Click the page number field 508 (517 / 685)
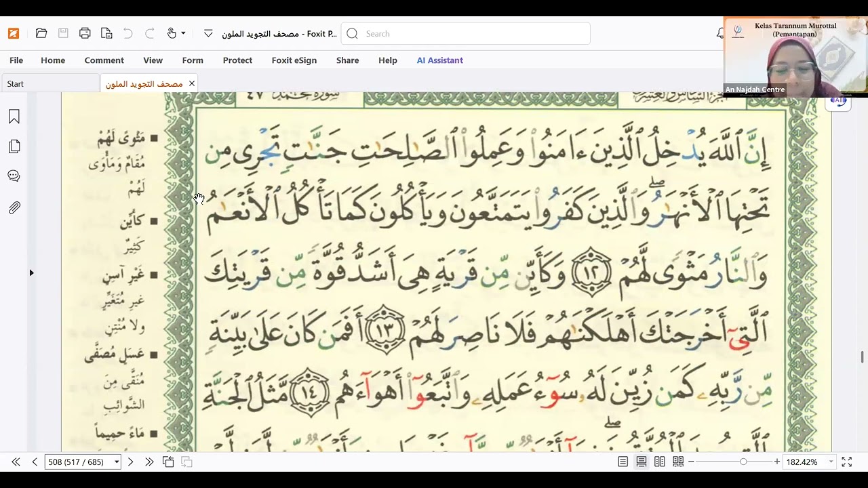Screen dimensions: 868x488 tap(79, 462)
